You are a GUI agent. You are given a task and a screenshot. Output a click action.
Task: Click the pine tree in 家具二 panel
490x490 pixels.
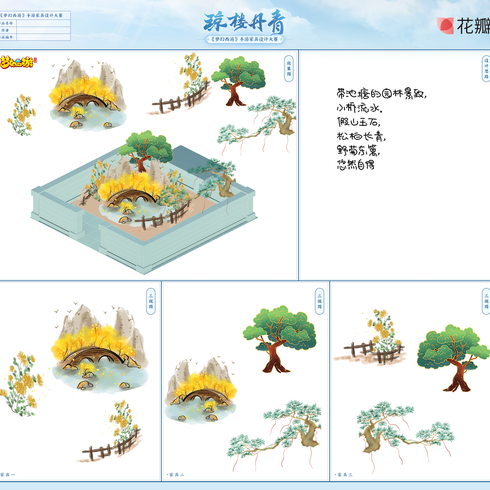point(275,432)
